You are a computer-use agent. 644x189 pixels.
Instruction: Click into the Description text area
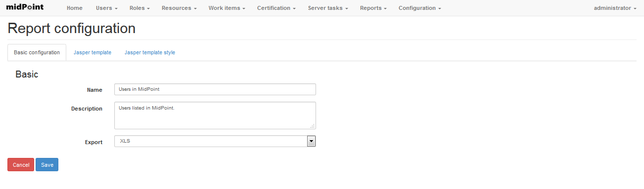pos(215,115)
